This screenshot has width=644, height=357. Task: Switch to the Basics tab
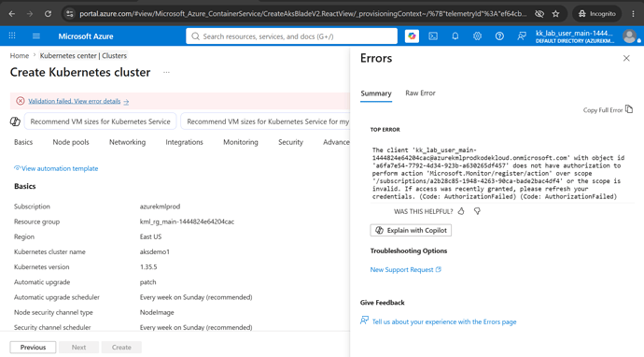tap(23, 142)
